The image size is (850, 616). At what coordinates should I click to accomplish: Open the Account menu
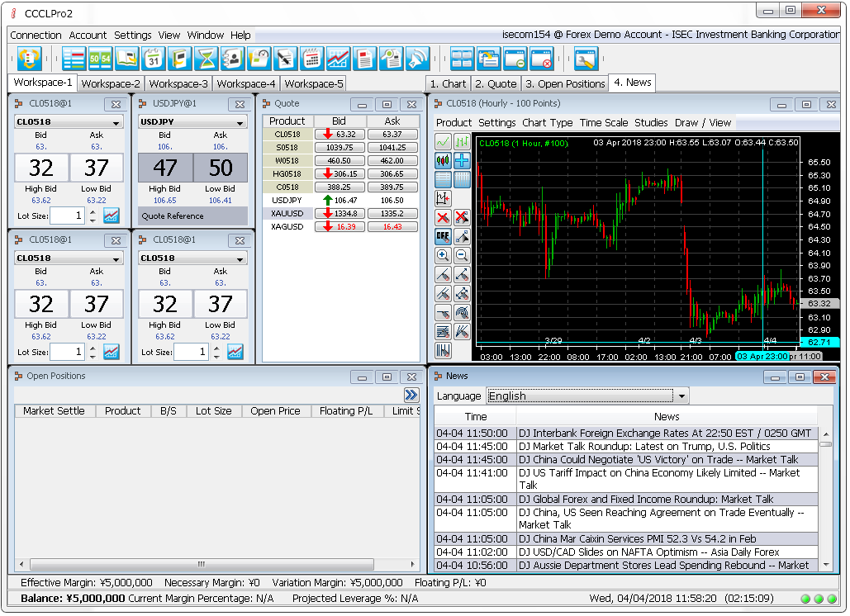coord(88,36)
